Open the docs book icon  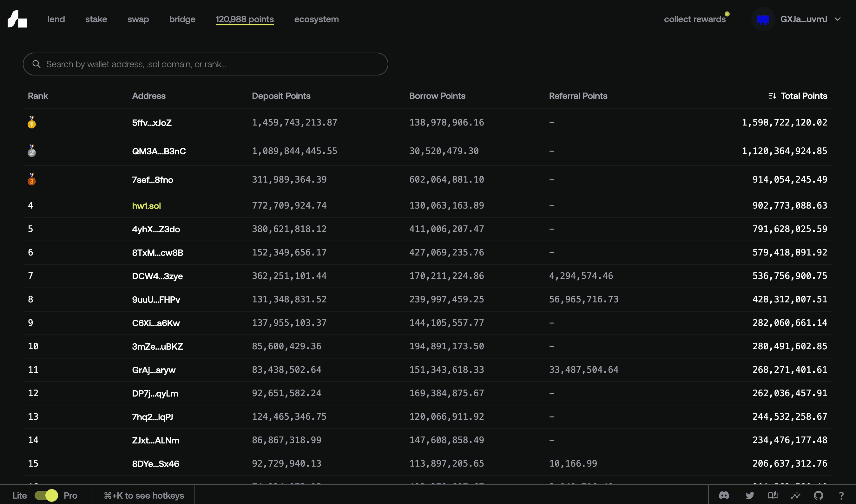click(x=773, y=495)
